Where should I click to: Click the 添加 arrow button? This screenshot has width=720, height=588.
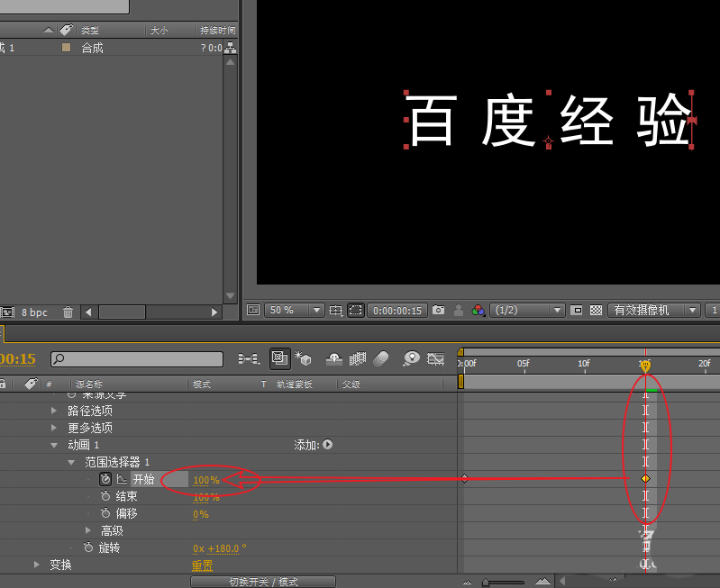(x=327, y=444)
